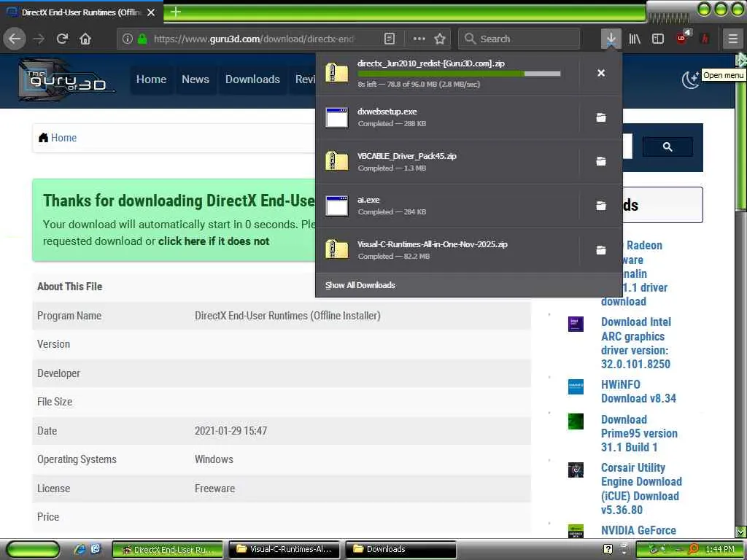Click the browser Forward arrow button
The height and width of the screenshot is (560, 747).
39,39
